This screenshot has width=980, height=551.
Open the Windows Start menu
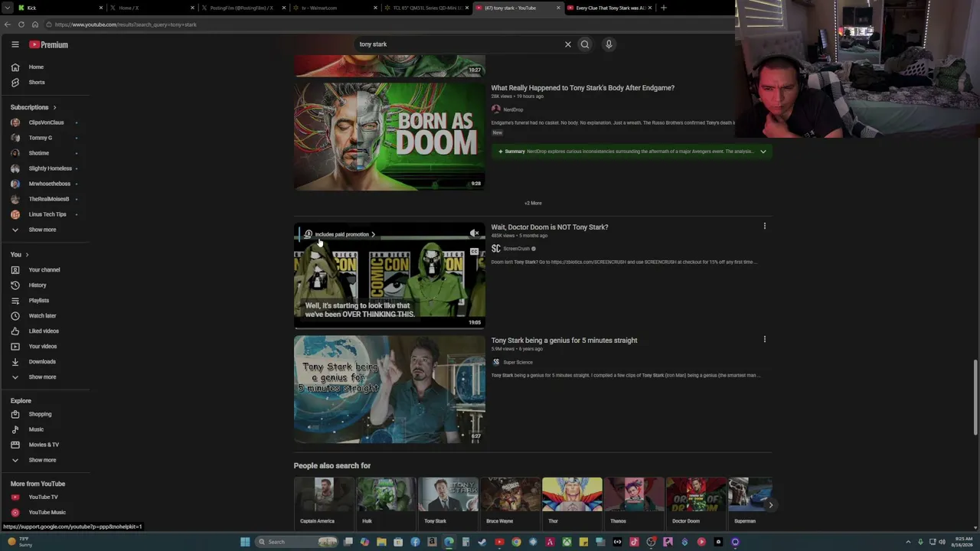click(x=245, y=542)
